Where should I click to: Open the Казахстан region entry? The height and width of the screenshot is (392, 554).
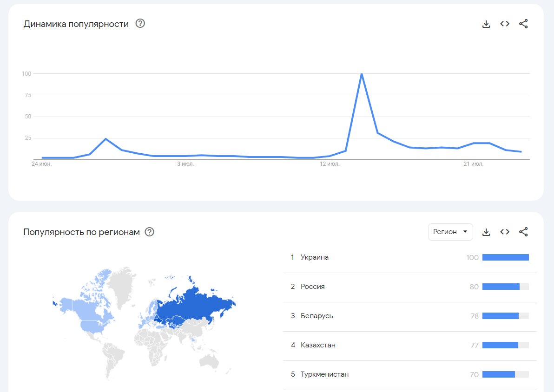[x=318, y=345]
